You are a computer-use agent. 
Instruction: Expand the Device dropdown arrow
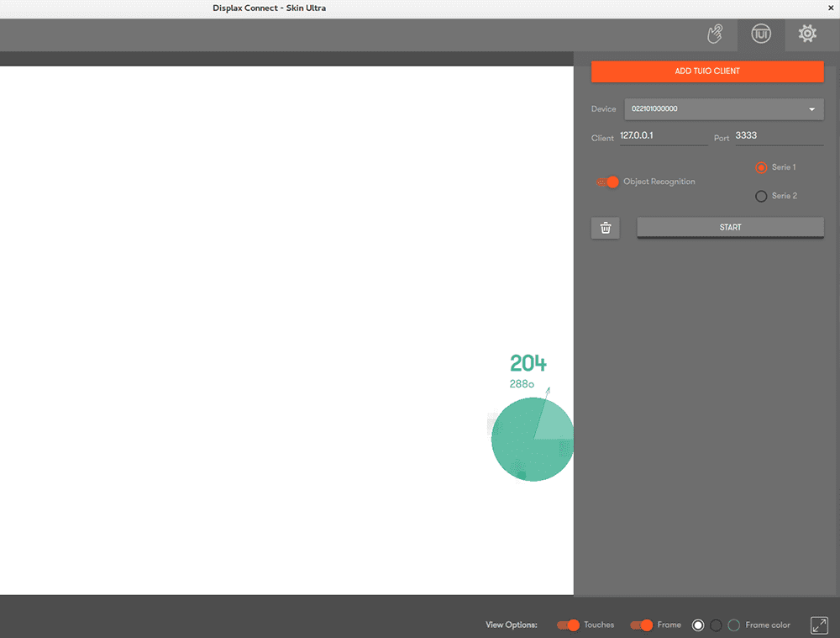(x=811, y=109)
